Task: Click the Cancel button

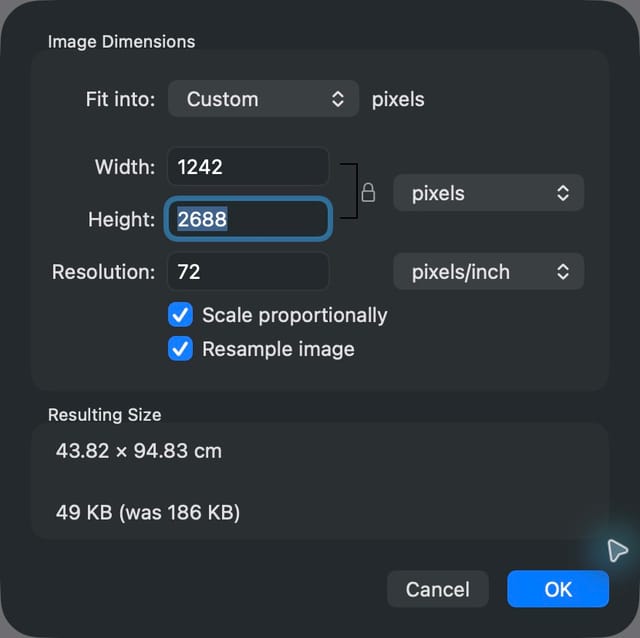Action: click(x=438, y=589)
